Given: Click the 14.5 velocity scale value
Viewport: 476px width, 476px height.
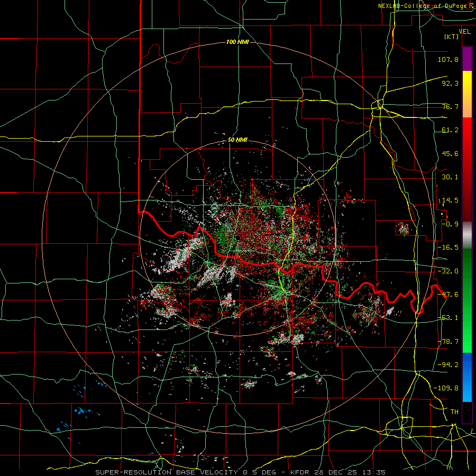Looking at the screenshot, I should click(x=450, y=200).
